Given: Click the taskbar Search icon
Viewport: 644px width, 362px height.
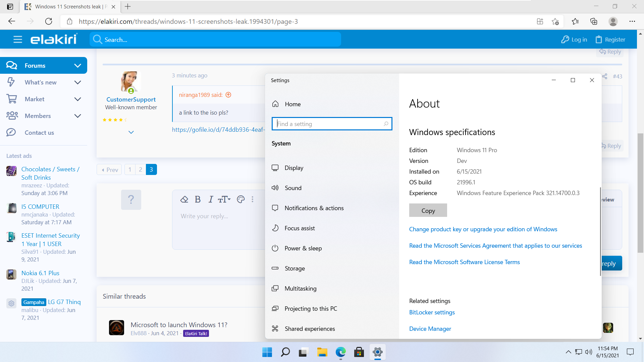Looking at the screenshot, I should pyautogui.click(x=285, y=352).
